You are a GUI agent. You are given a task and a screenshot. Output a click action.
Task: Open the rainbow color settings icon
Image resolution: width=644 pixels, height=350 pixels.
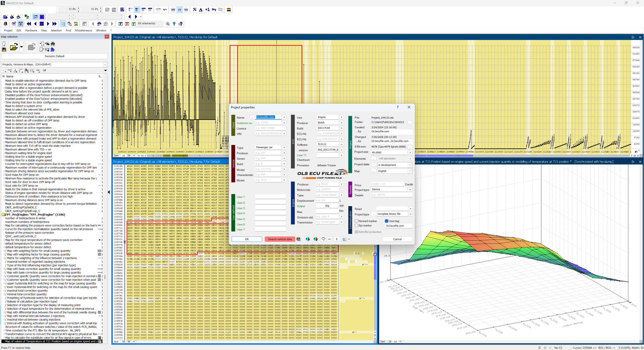(x=229, y=10)
